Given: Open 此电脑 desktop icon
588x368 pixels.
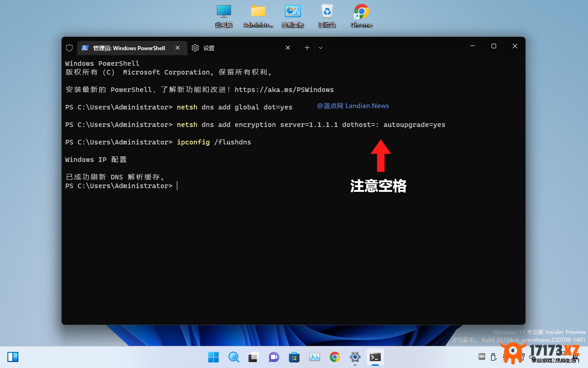Looking at the screenshot, I should [x=224, y=16].
